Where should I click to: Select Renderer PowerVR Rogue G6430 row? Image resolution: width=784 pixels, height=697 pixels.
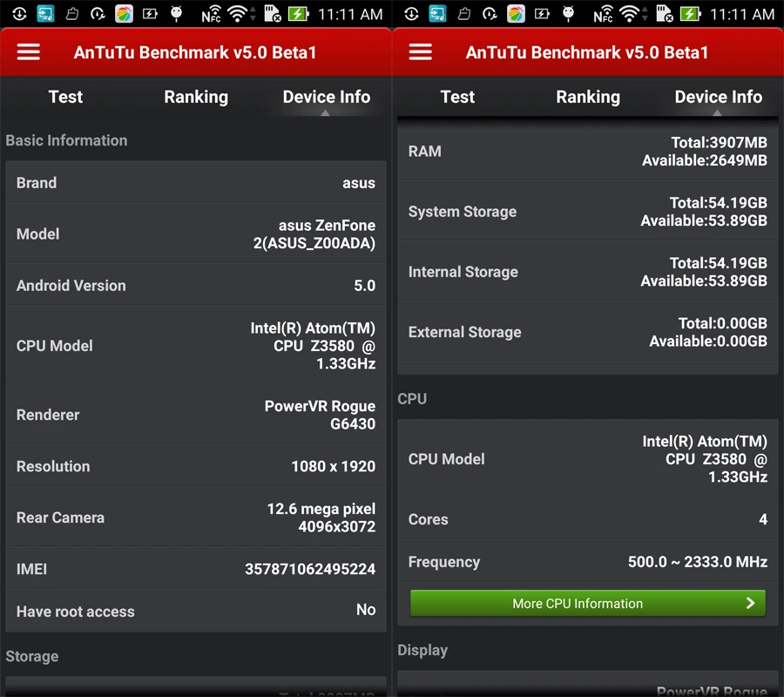196,415
